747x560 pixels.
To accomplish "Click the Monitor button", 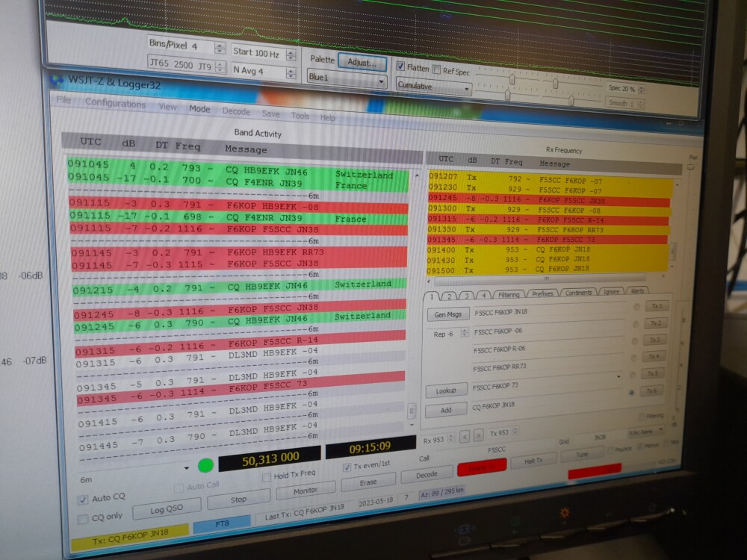I will pos(306,491).
